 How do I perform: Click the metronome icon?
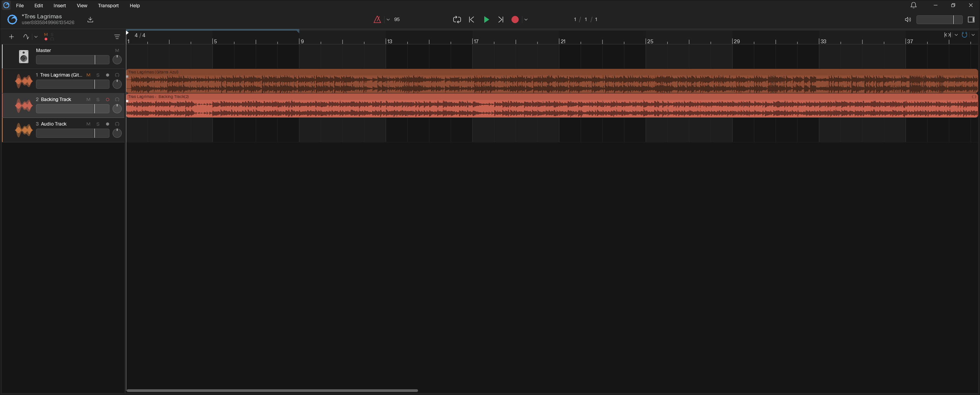click(x=377, y=20)
